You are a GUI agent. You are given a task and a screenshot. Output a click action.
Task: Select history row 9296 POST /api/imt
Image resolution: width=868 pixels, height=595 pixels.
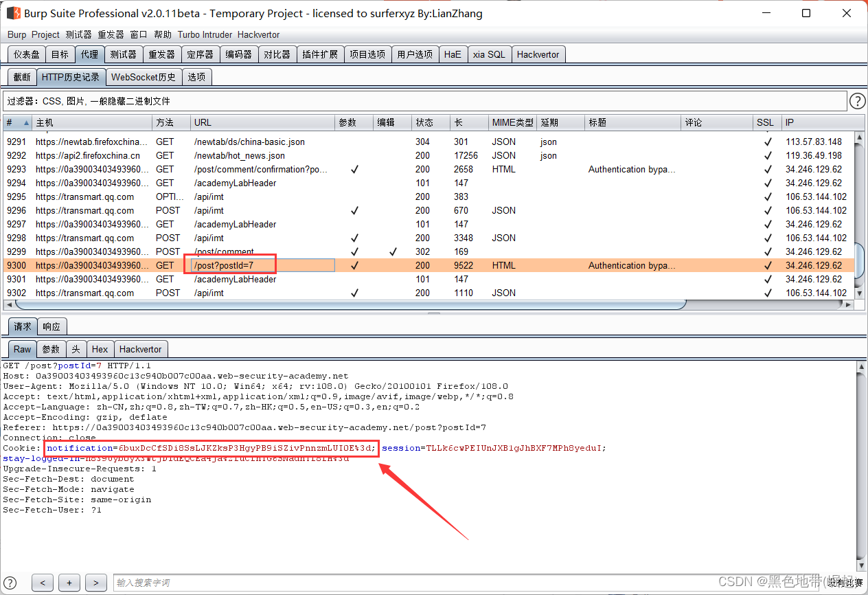[428, 210]
